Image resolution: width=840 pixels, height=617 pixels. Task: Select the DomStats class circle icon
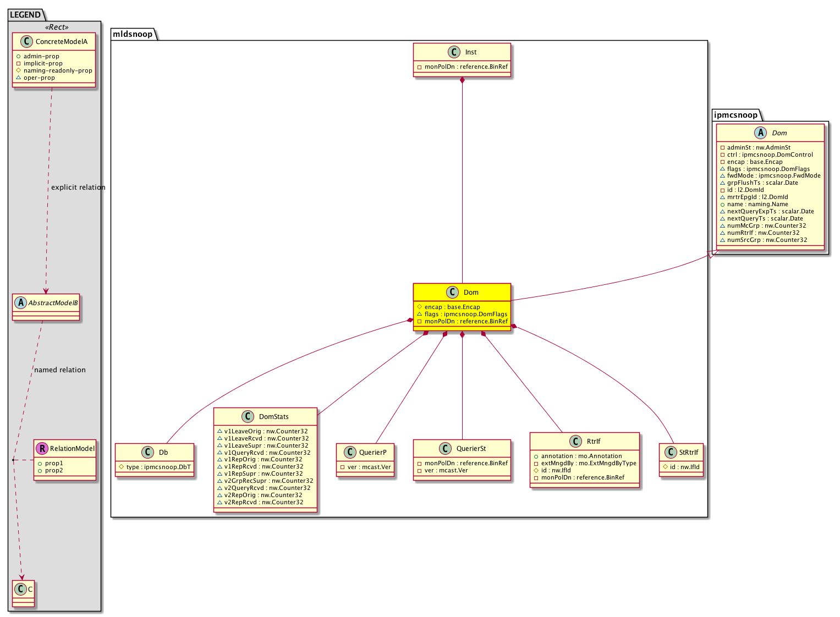[248, 417]
